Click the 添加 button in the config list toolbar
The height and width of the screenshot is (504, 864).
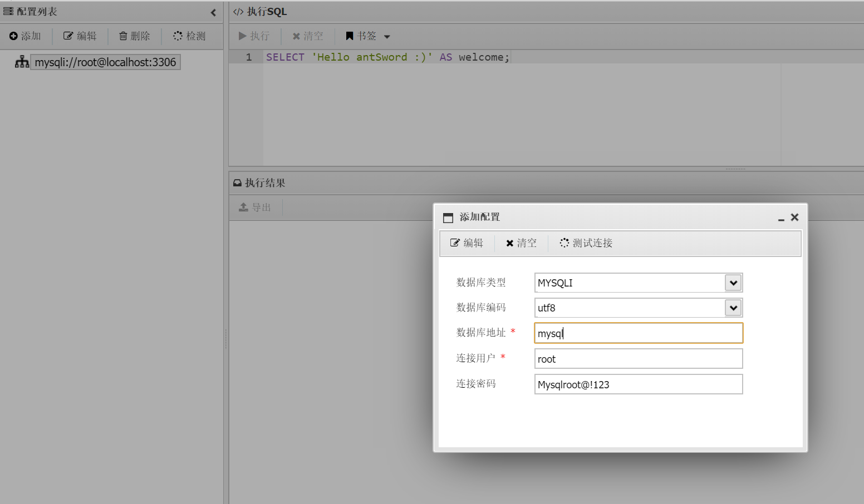point(25,36)
